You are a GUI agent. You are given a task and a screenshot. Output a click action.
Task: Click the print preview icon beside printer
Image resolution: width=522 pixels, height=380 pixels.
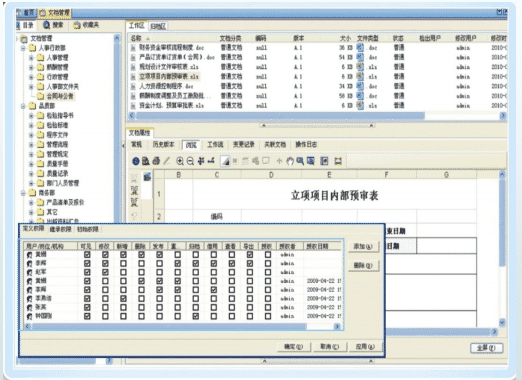pyautogui.click(x=146, y=161)
